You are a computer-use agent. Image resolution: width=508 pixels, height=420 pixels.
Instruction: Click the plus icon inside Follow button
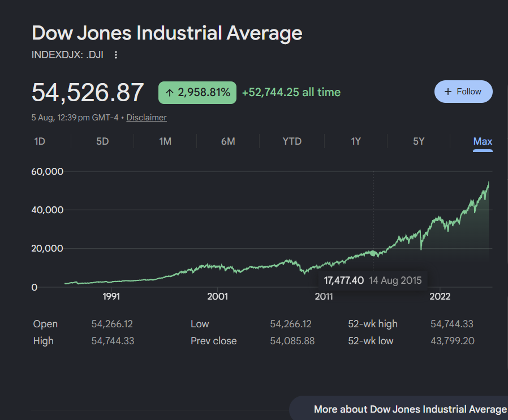(x=447, y=92)
